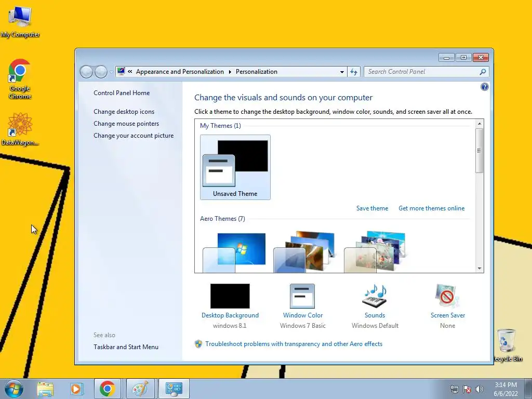Click the 'windows 8.1' background name text
The width and height of the screenshot is (532, 399).
(230, 326)
